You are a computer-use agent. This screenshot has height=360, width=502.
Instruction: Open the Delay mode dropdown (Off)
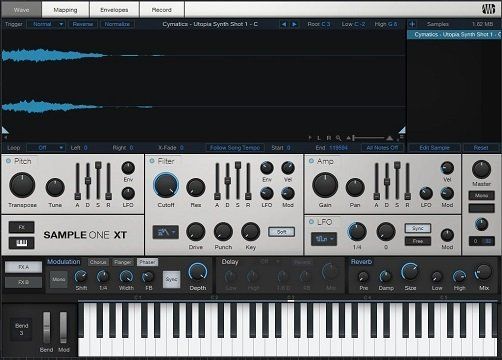pos(269,262)
